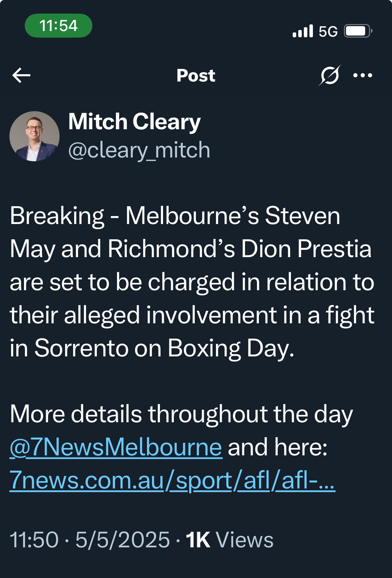Open the @cleary_mitch handle
The image size is (392, 578).
(x=139, y=150)
